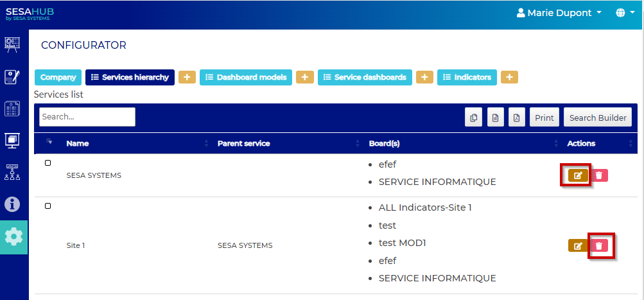
Task: Export the services list as PDF
Action: pos(516,118)
